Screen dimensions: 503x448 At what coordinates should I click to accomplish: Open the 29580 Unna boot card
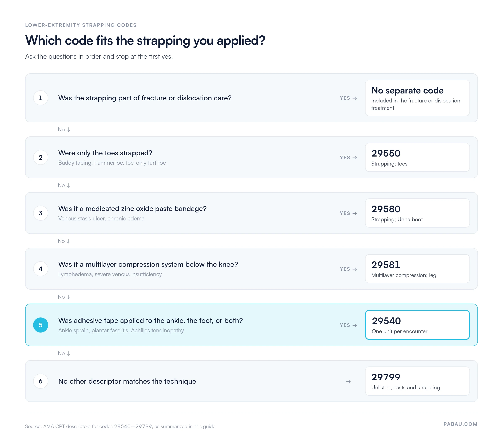point(417,213)
